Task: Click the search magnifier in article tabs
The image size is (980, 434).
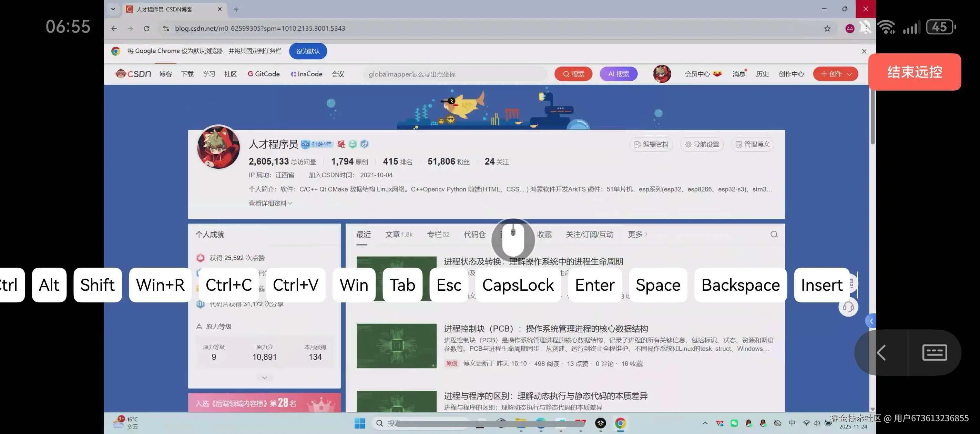Action: point(774,234)
